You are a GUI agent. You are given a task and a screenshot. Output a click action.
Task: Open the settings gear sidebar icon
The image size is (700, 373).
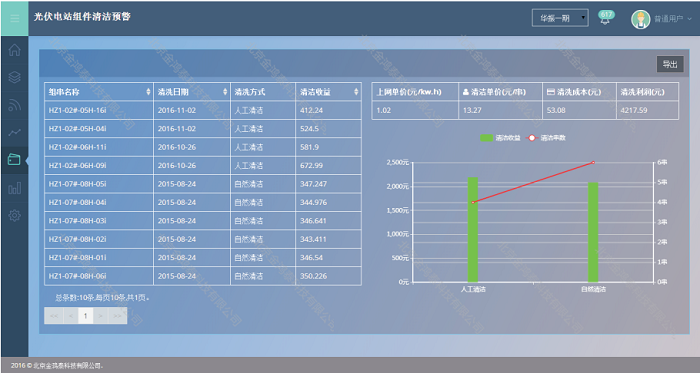14,216
